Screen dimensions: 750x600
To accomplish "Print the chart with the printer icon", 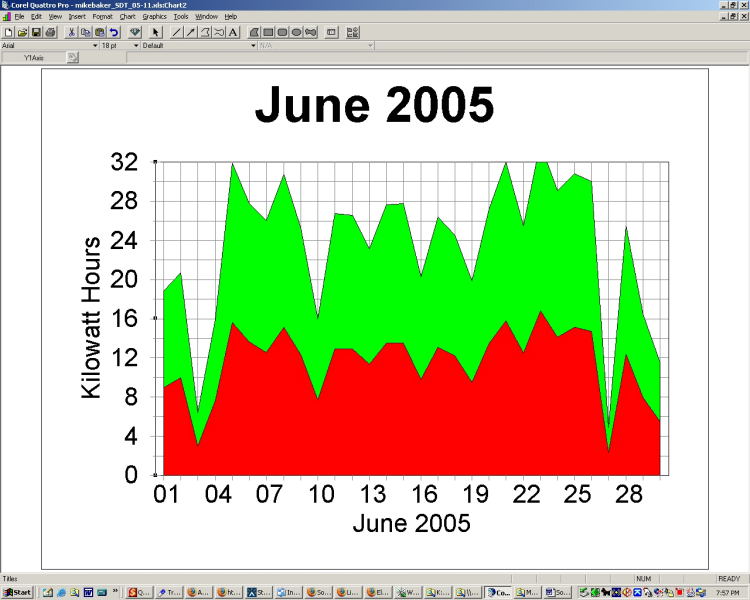I will [x=50, y=32].
